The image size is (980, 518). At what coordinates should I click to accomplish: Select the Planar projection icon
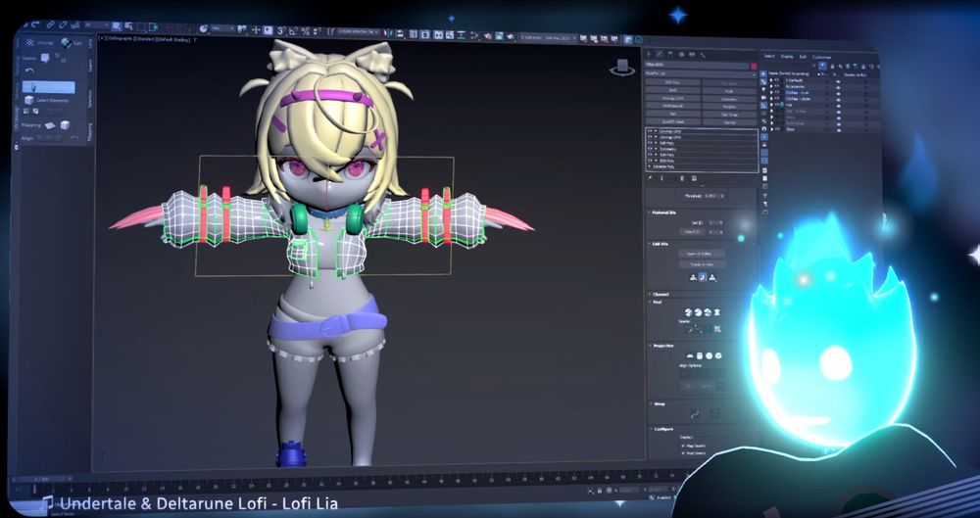(689, 355)
